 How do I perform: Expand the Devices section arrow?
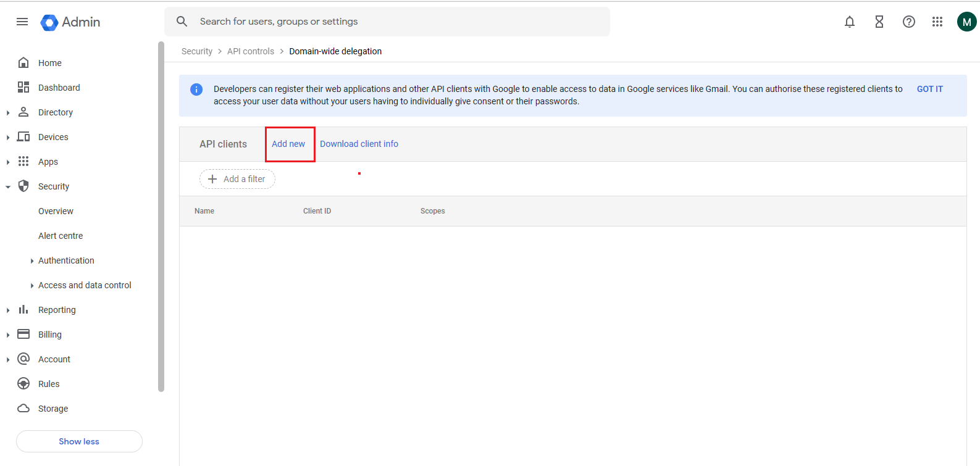pyautogui.click(x=8, y=137)
